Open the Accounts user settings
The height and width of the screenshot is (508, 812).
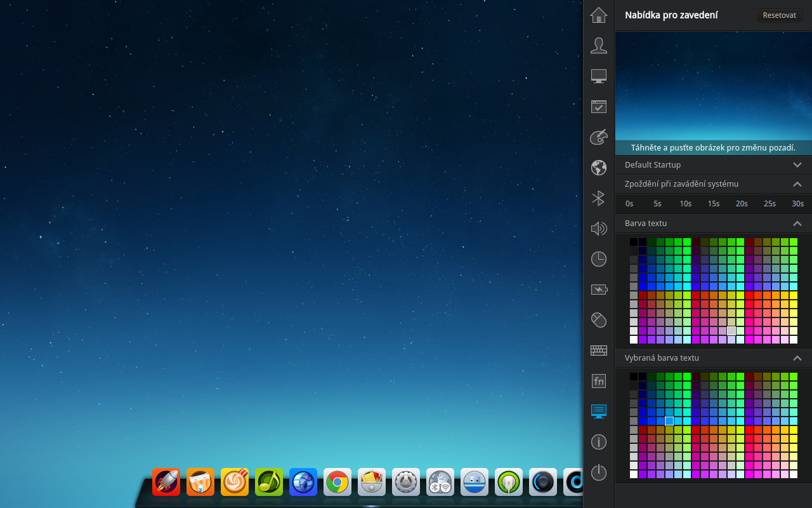pyautogui.click(x=598, y=45)
